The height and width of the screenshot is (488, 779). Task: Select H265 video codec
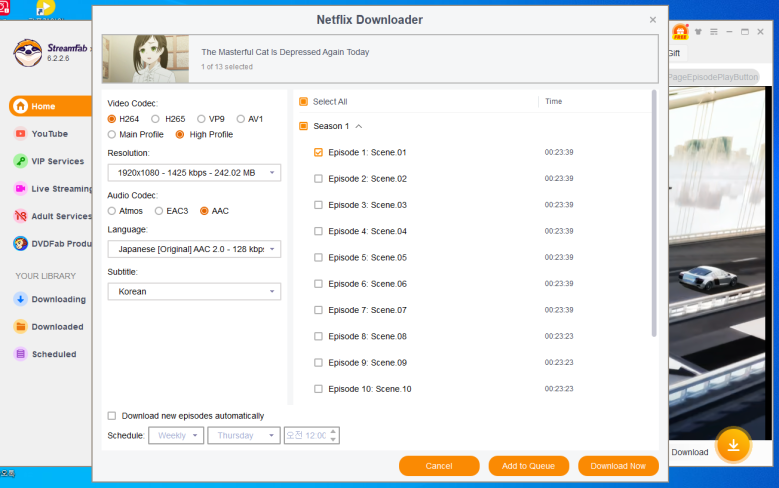click(x=156, y=119)
